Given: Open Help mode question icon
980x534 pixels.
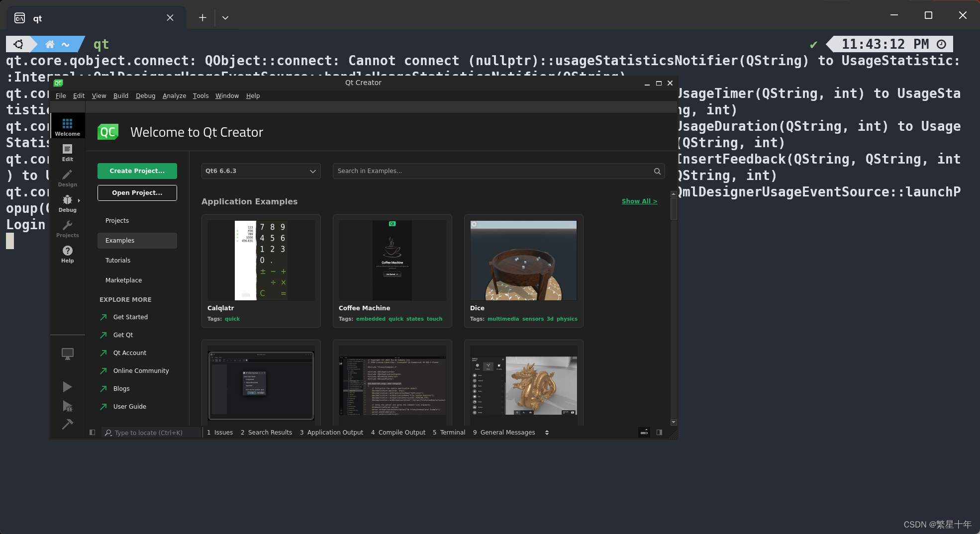Looking at the screenshot, I should coord(68,254).
